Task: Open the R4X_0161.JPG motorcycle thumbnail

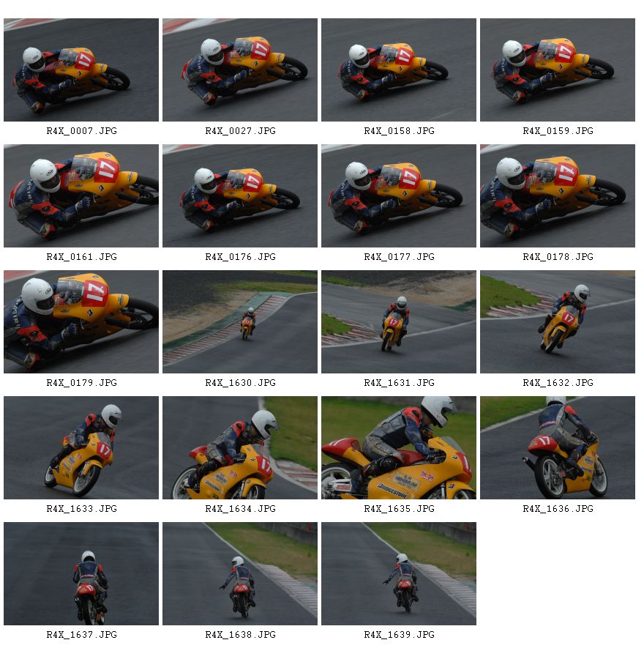Action: click(x=81, y=196)
